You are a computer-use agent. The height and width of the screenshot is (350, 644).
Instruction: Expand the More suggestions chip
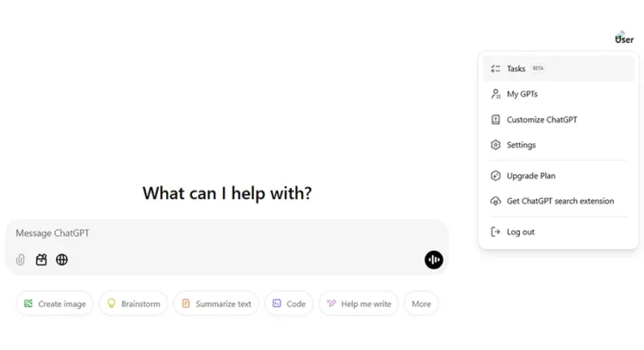click(421, 304)
